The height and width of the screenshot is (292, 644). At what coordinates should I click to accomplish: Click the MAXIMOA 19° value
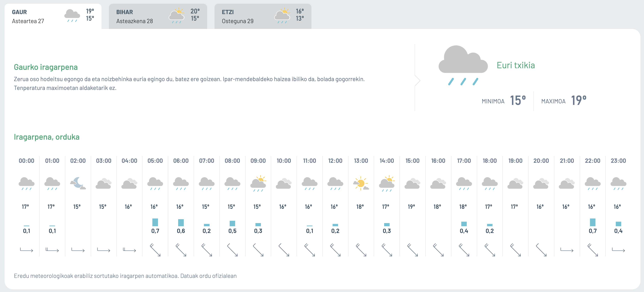coord(579,100)
